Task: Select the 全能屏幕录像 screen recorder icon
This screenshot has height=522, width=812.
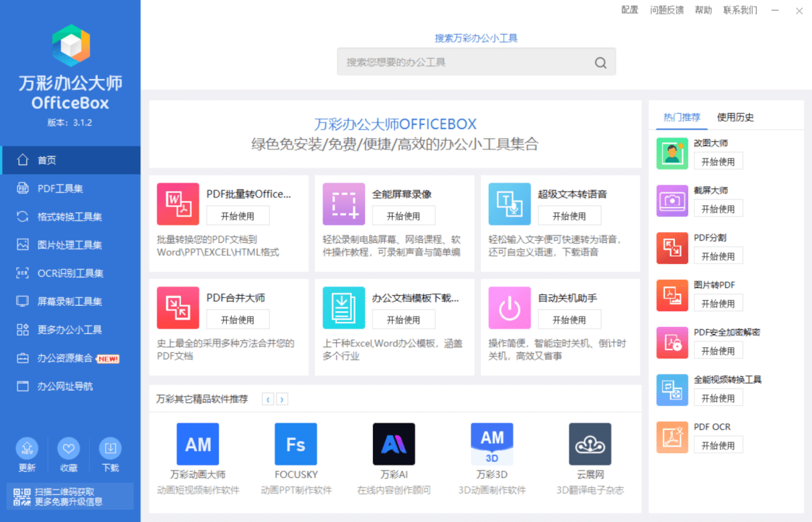Action: coord(343,204)
